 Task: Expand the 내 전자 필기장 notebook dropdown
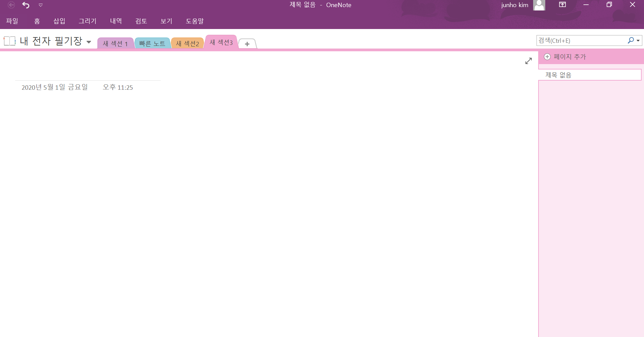pyautogui.click(x=89, y=42)
